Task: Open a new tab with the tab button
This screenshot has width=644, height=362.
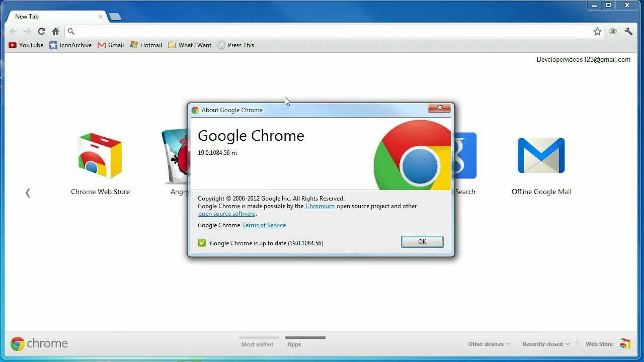Action: 115,16
